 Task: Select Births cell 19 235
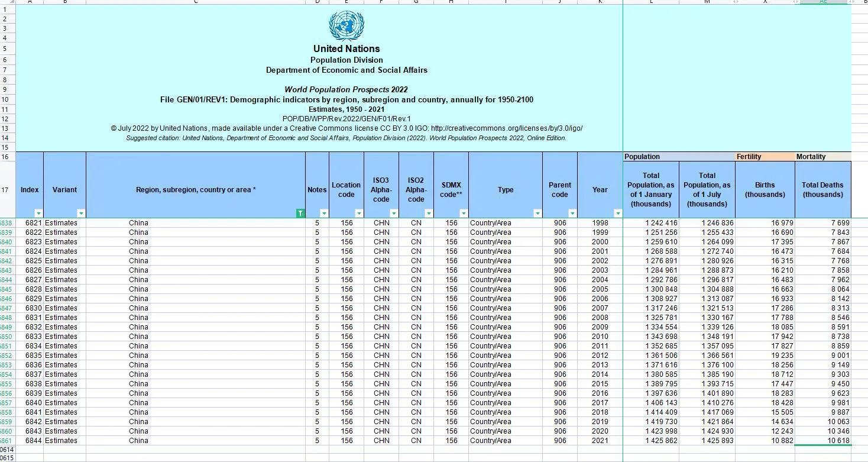click(x=765, y=356)
